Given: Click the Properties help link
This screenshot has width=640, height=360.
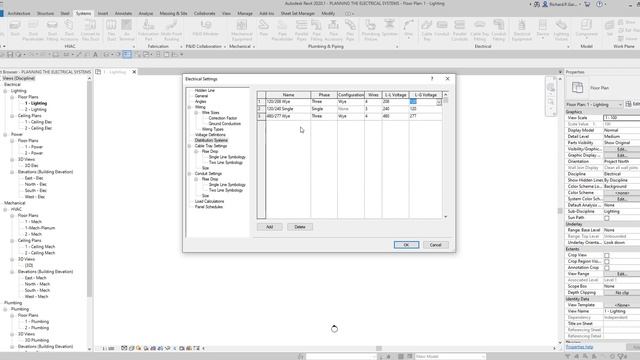Looking at the screenshot, I should 579,347.
